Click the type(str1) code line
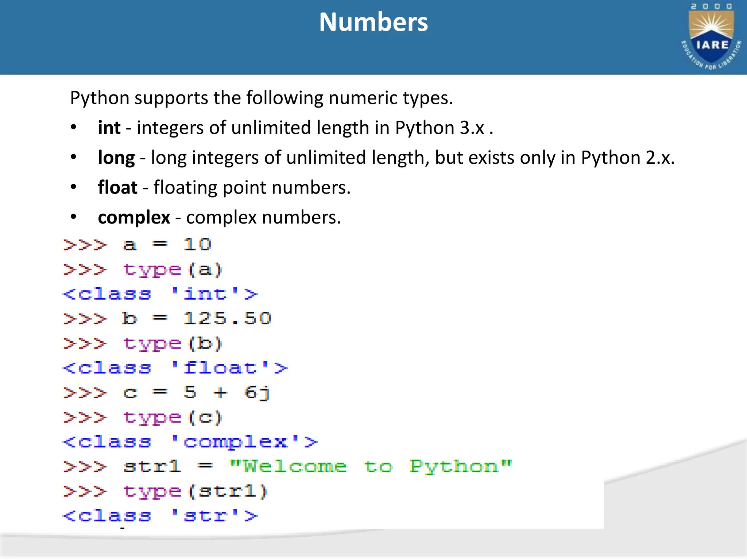 [x=166, y=491]
